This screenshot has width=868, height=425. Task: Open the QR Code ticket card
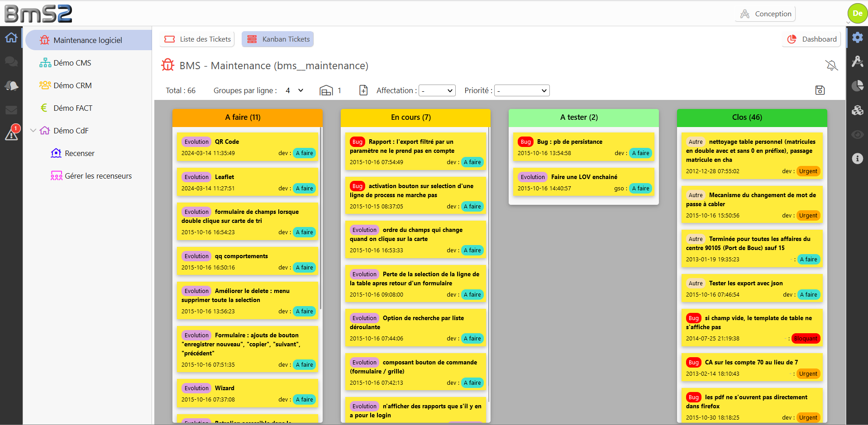[x=247, y=147]
